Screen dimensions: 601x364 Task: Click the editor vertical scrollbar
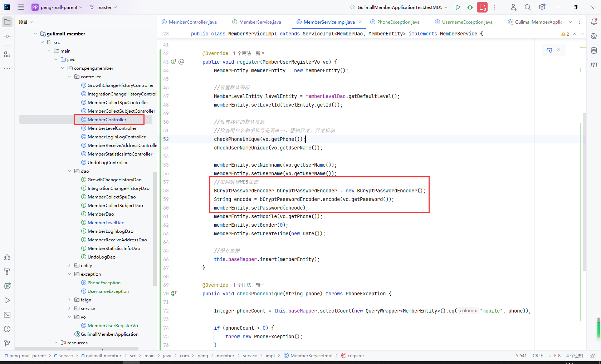coord(585,192)
